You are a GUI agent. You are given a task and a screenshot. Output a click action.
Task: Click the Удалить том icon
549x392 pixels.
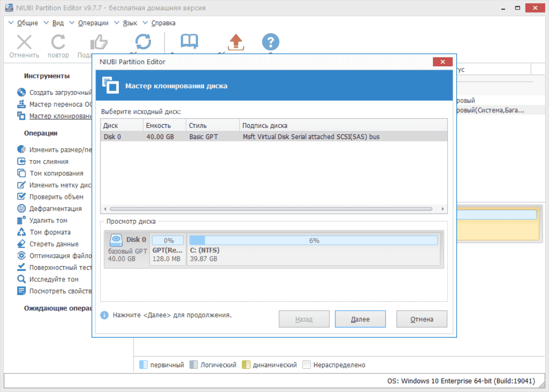pyautogui.click(x=21, y=220)
